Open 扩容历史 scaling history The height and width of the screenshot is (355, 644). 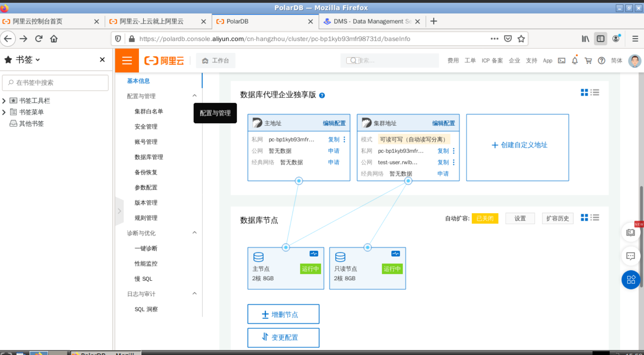coord(558,218)
